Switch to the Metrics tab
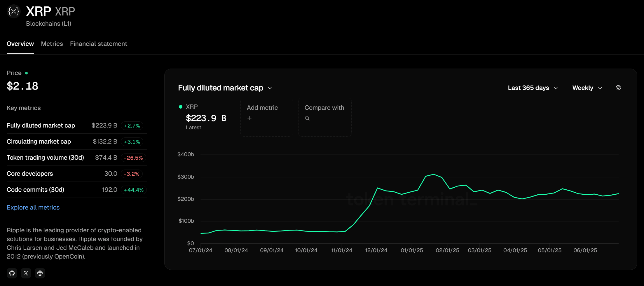644x286 pixels. click(52, 44)
